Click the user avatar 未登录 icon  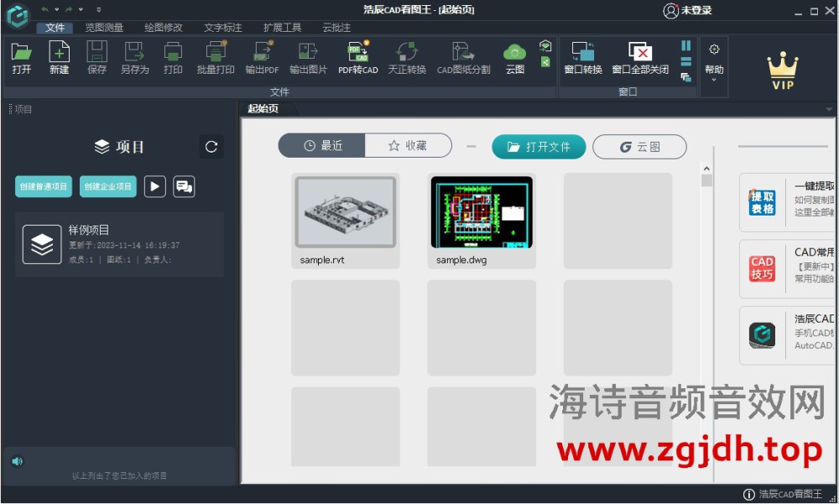coord(670,11)
